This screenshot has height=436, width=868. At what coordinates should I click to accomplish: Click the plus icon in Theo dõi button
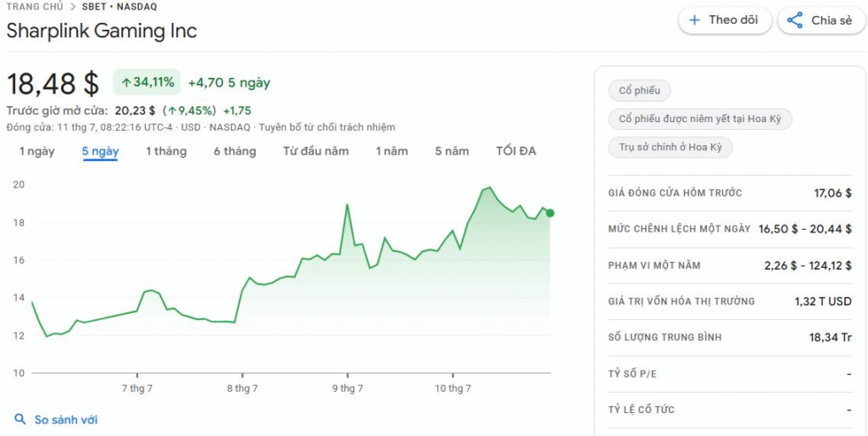694,20
